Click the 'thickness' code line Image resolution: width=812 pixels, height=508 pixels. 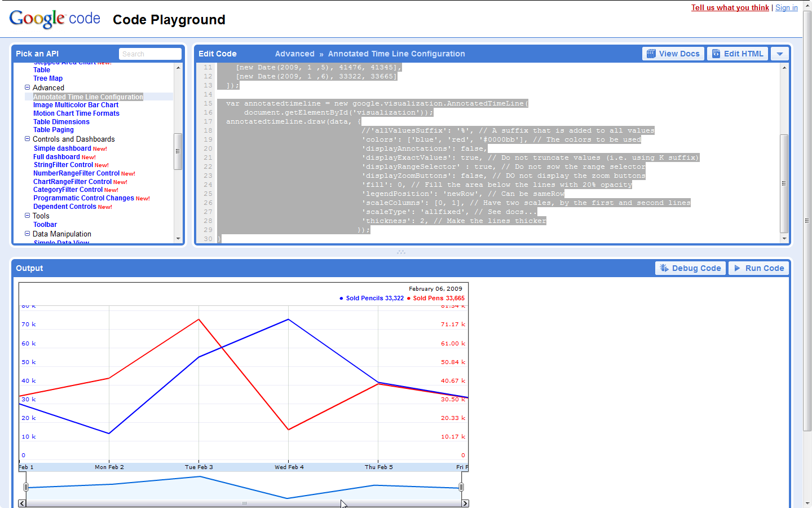pyautogui.click(x=454, y=221)
